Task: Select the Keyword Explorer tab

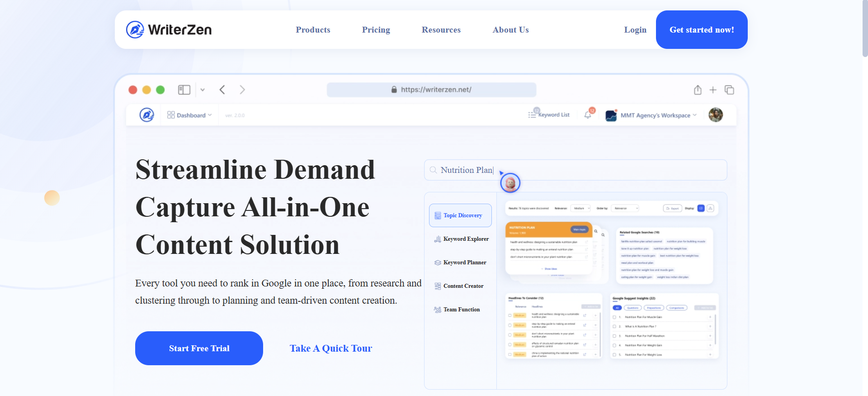Action: point(461,239)
